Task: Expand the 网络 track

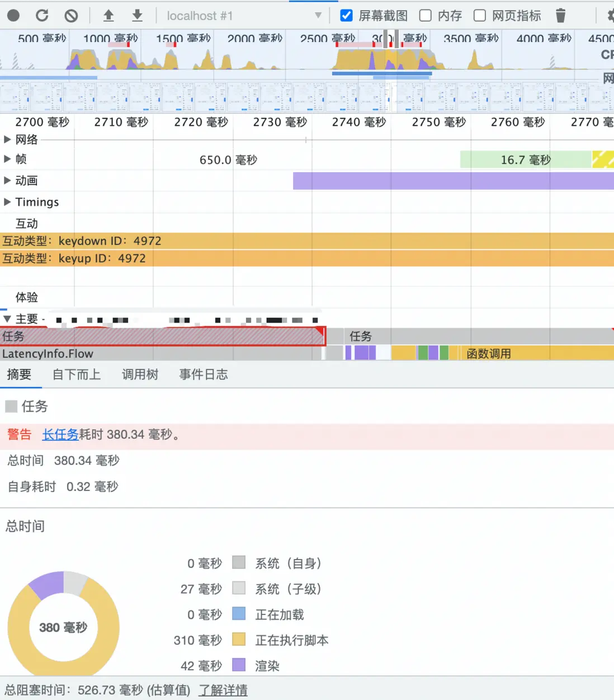Action: (x=7, y=139)
